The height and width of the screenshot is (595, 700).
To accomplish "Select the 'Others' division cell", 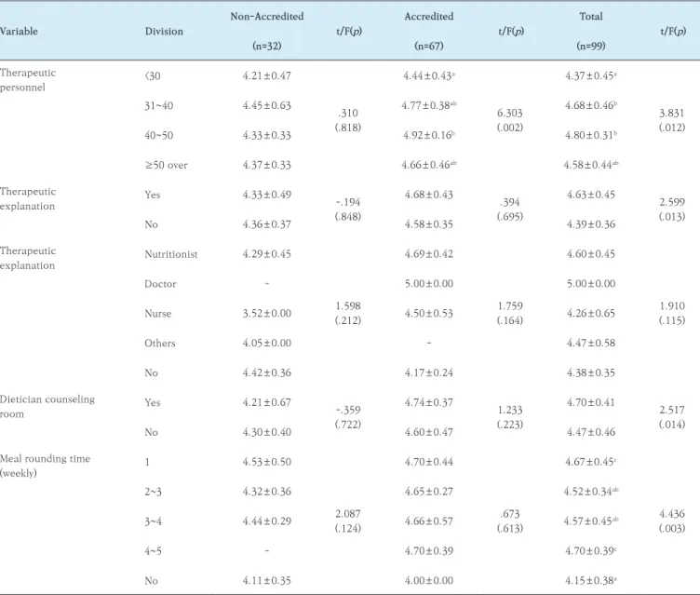I will (160, 343).
